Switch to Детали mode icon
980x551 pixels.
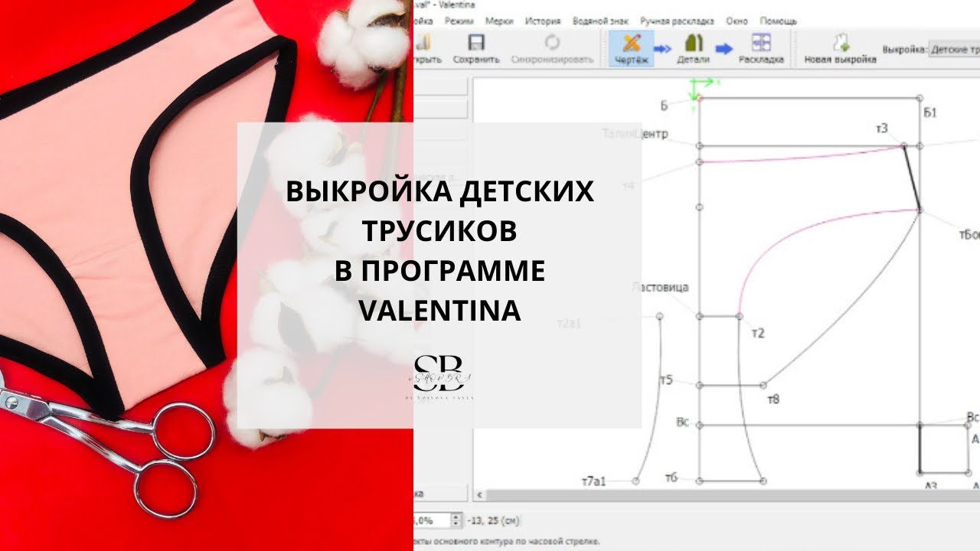tap(694, 43)
